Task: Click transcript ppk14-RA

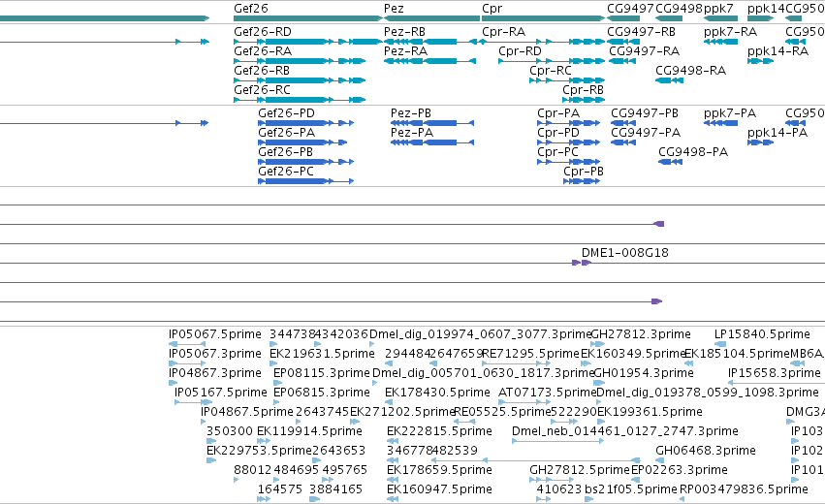Action: (x=777, y=51)
